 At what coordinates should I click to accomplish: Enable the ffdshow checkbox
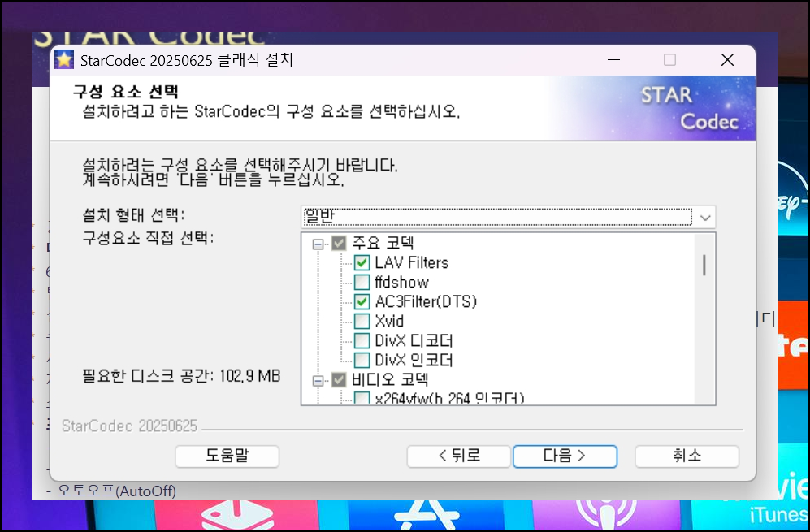(x=362, y=282)
